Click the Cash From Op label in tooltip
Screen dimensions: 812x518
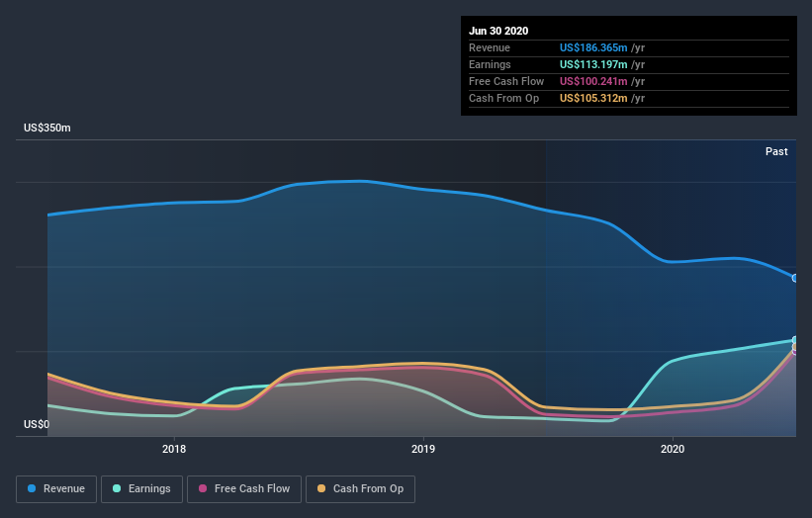(x=503, y=98)
